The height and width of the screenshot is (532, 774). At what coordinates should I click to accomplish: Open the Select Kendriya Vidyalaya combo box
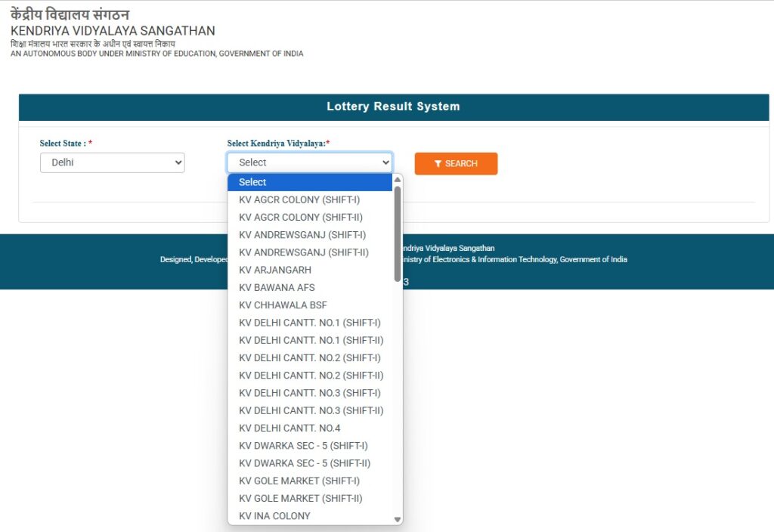pyautogui.click(x=309, y=162)
